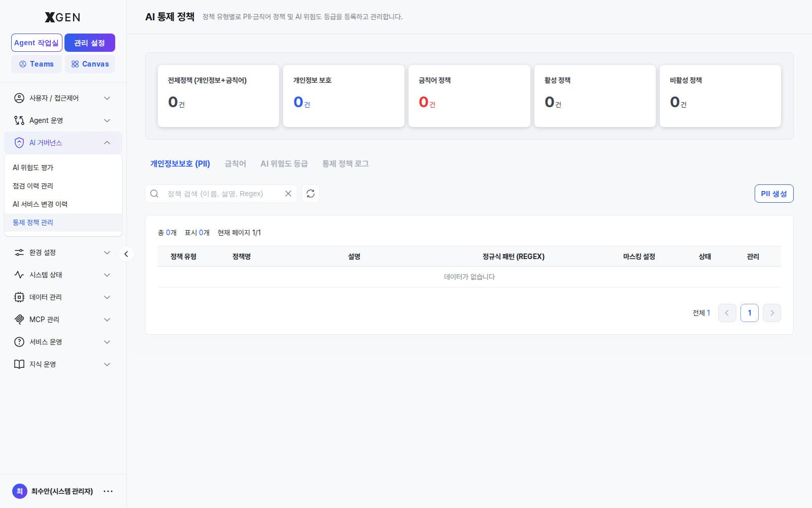812x508 pixels.
Task: Click the 전체정책 (개인정보보호+금칙어) card
Action: coord(218,96)
